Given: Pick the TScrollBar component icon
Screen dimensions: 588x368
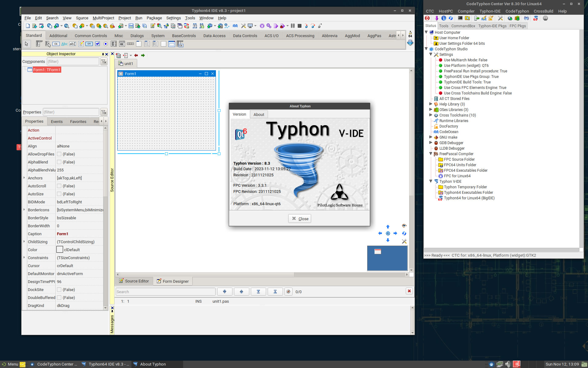Looking at the screenshot, I should click(x=130, y=44).
